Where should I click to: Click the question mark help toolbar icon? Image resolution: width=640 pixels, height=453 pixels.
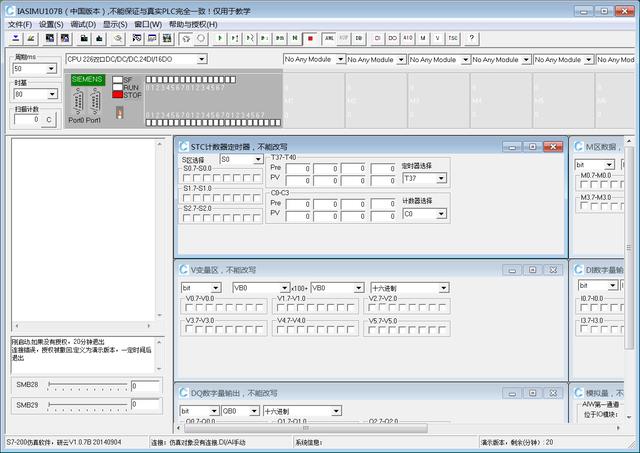pos(472,38)
